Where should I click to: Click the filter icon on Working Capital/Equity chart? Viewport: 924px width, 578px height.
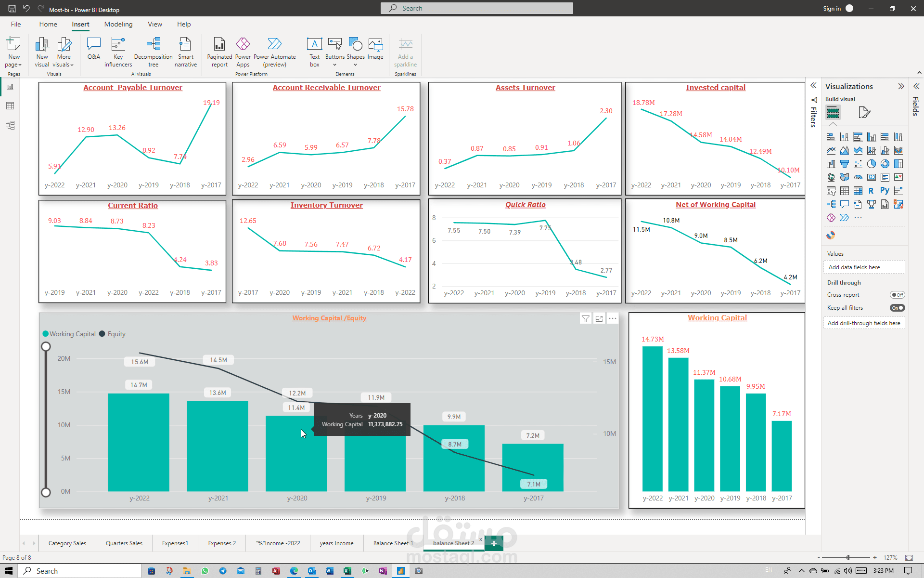[x=585, y=318]
